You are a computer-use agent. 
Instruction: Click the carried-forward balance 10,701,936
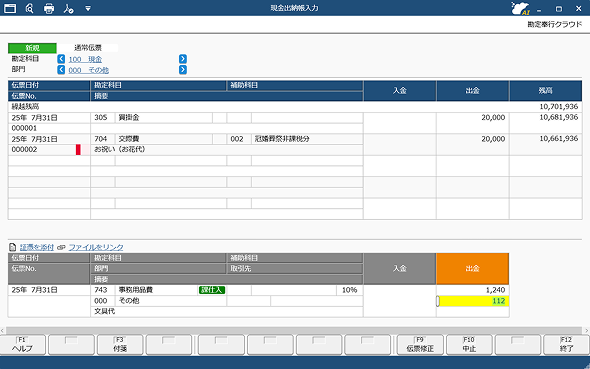click(559, 107)
